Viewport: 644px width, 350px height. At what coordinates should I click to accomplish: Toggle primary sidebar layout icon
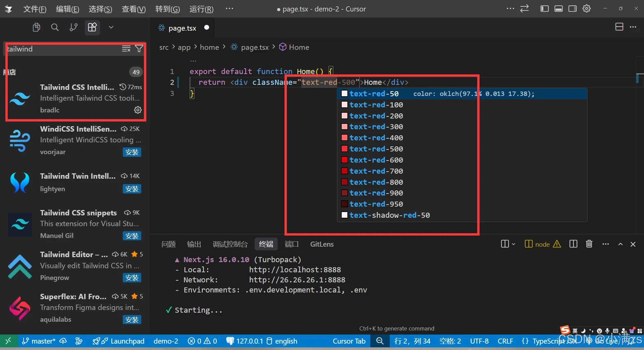[544, 9]
